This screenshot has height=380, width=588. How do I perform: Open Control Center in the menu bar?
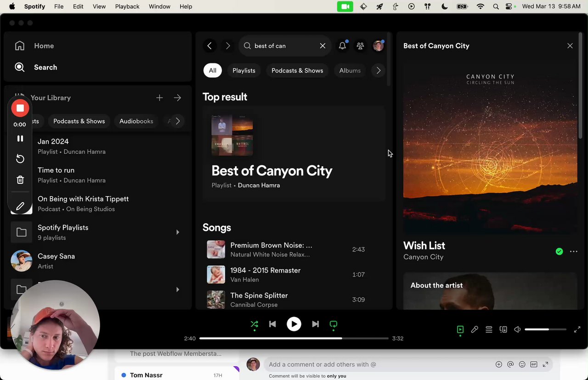pos(509,6)
